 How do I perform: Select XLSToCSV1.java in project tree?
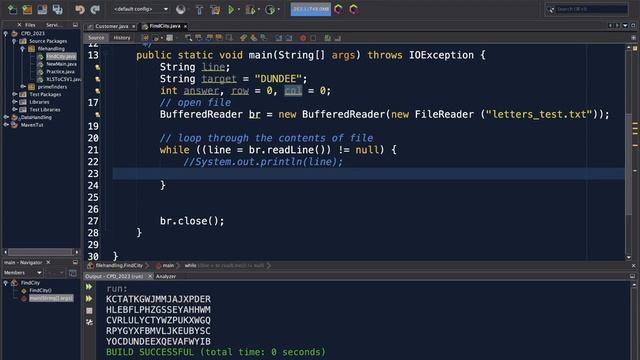coord(63,79)
